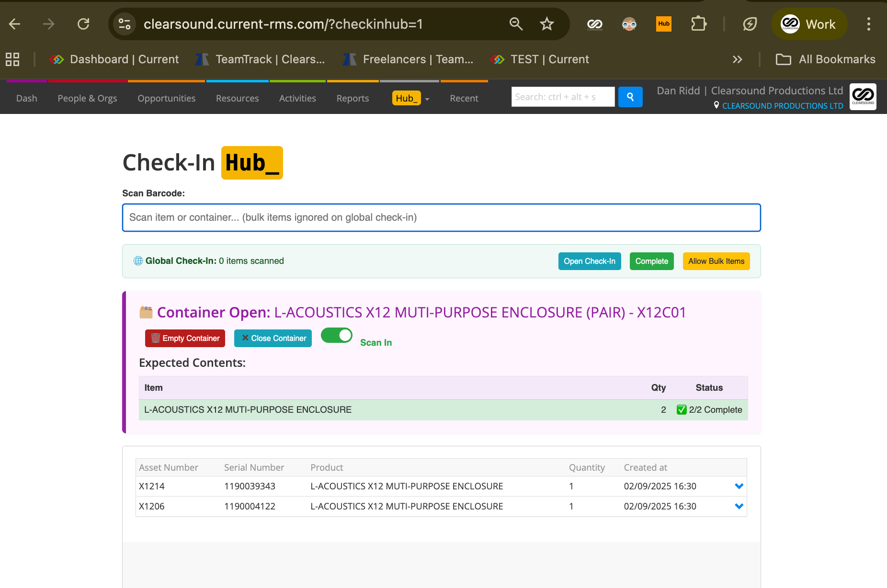Screen dimensions: 887x588
Task: Click the globe icon beside Global Check-In
Action: pyautogui.click(x=138, y=261)
